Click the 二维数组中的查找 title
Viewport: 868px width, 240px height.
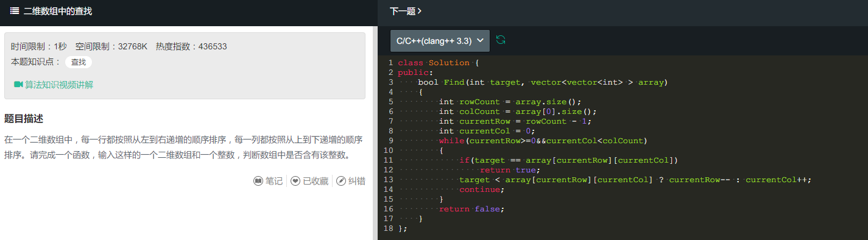coord(57,11)
